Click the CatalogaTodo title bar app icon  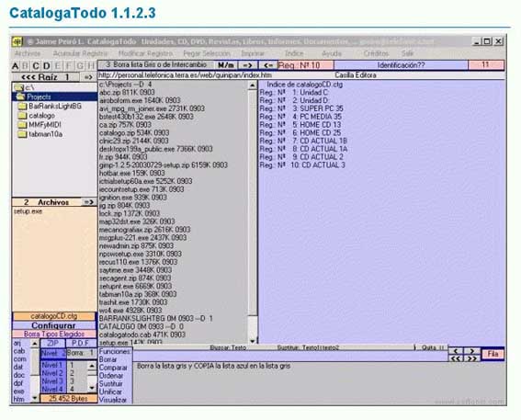pyautogui.click(x=17, y=41)
